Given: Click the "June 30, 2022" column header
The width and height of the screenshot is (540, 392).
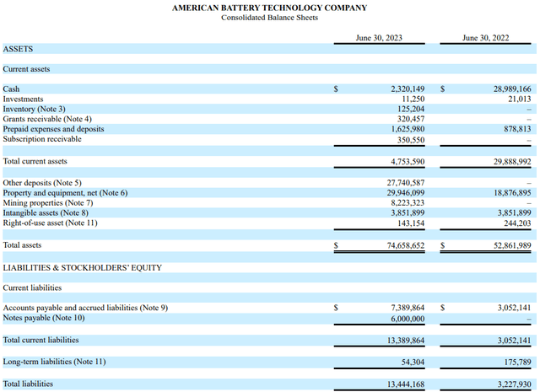Looking at the screenshot, I should [x=486, y=38].
